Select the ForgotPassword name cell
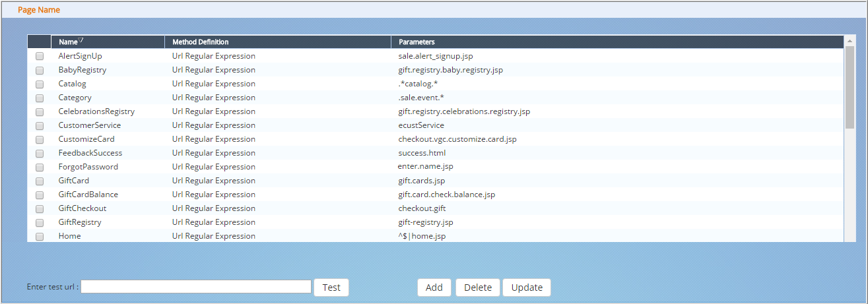This screenshot has height=304, width=868. (x=88, y=167)
